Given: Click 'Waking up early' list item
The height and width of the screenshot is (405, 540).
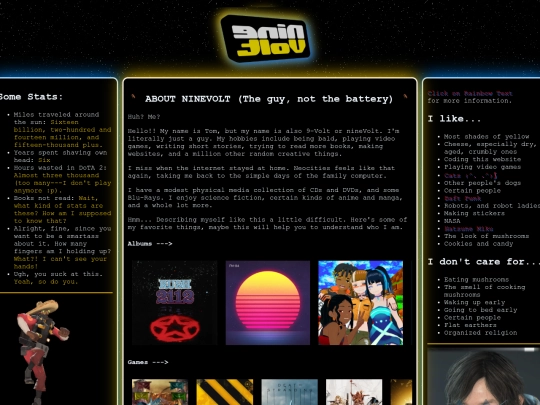Looking at the screenshot, I should click(474, 302).
